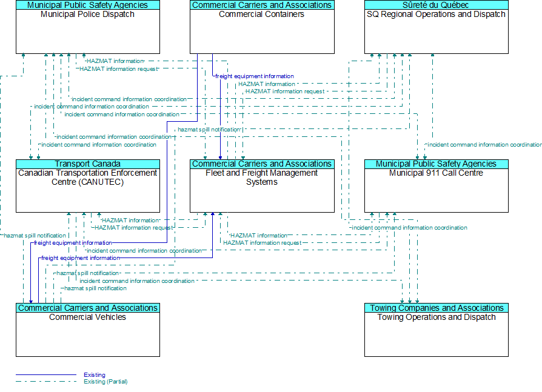Click 'freight equipment information' label below Commercial Containers

coord(255,76)
